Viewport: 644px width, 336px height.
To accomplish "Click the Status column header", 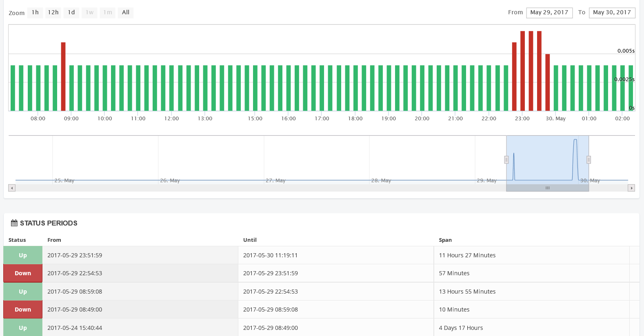I will tap(17, 240).
